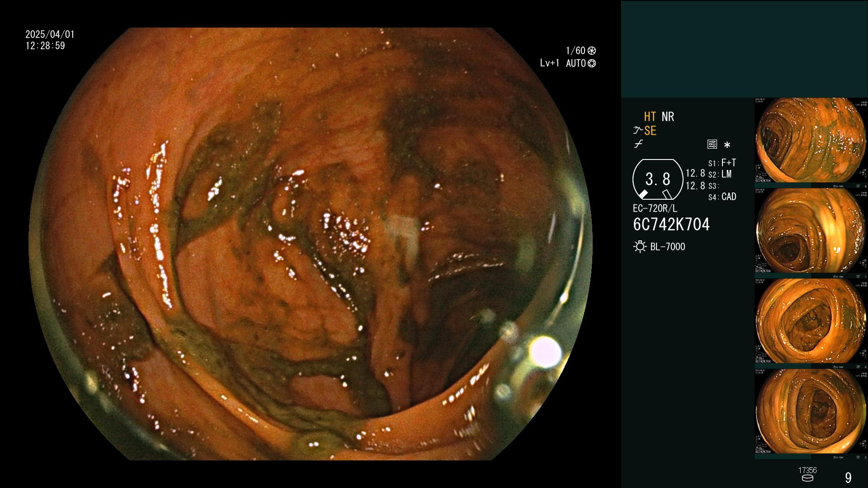Click the BL-7000 light source label
Screen dimensions: 868x488
pos(668,247)
